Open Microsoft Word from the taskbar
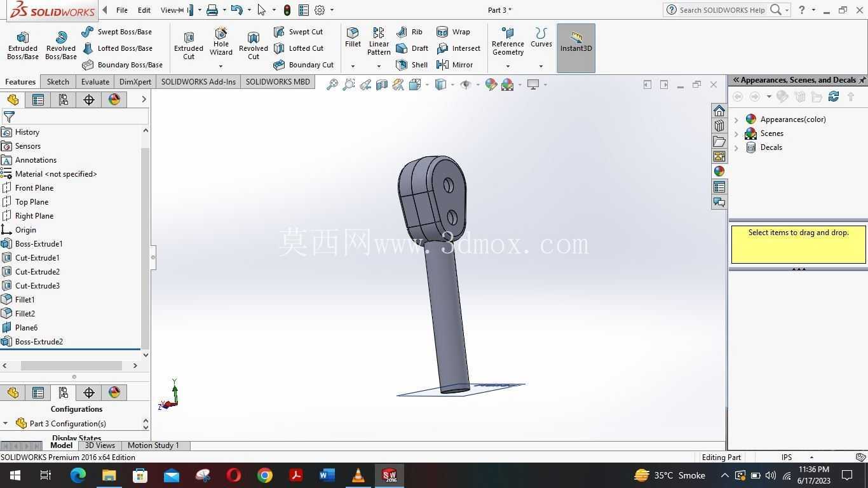Image resolution: width=868 pixels, height=488 pixels. (x=327, y=475)
